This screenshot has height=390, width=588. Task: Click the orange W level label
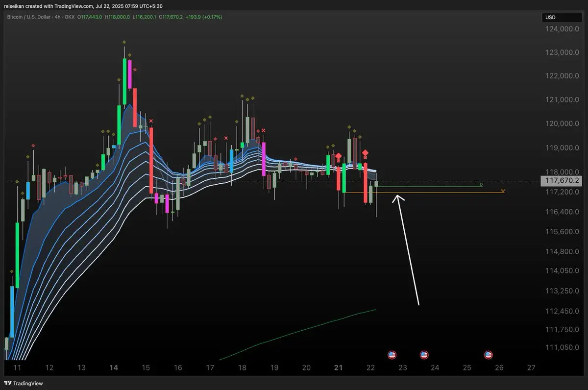coord(502,191)
